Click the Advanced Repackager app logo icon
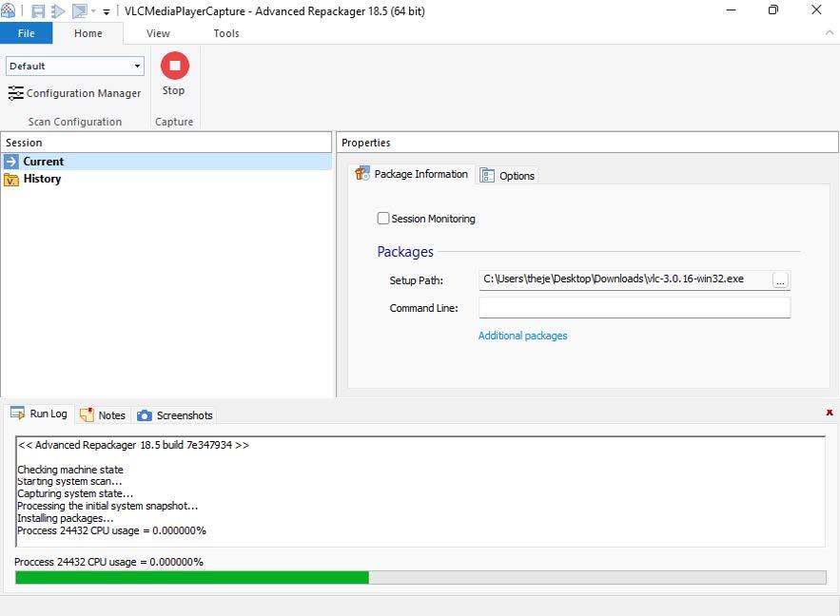840x616 pixels. coord(8,10)
